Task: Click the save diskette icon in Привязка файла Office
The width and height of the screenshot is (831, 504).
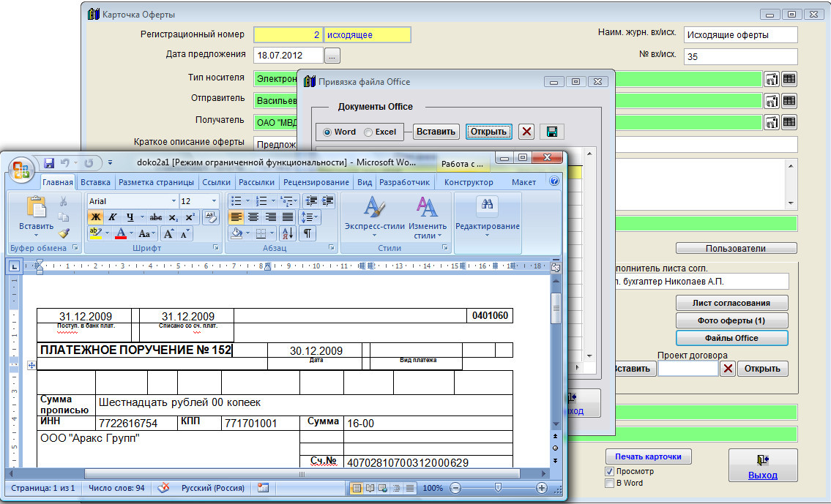Action: coord(552,132)
